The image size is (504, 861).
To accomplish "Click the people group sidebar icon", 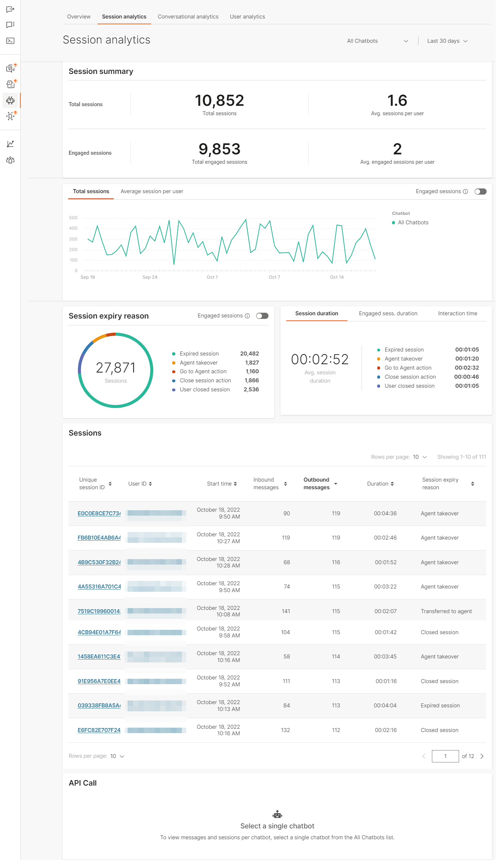I will (x=10, y=160).
